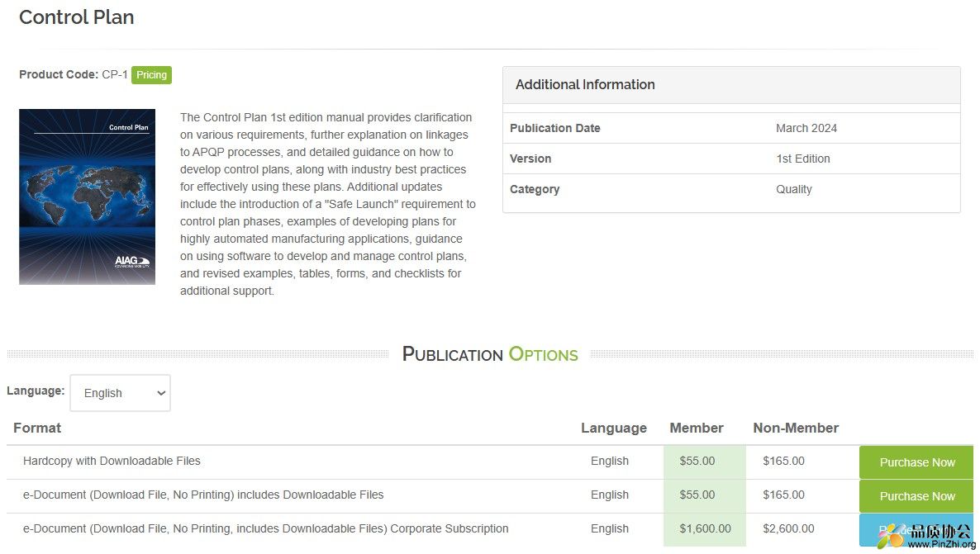Select the Hardcopy with Downloadable Files row text
The height and width of the screenshot is (554, 980).
click(112, 461)
